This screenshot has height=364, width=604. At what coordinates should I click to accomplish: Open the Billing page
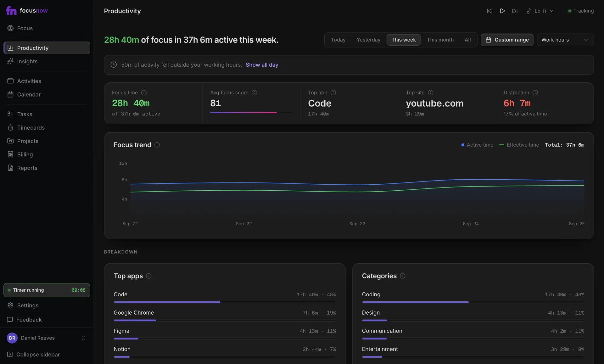pos(47,154)
